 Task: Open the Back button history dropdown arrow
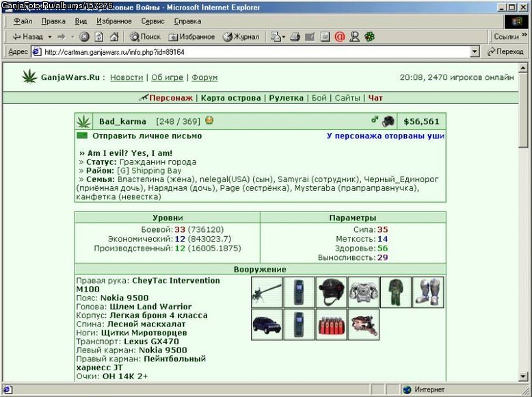click(x=49, y=37)
